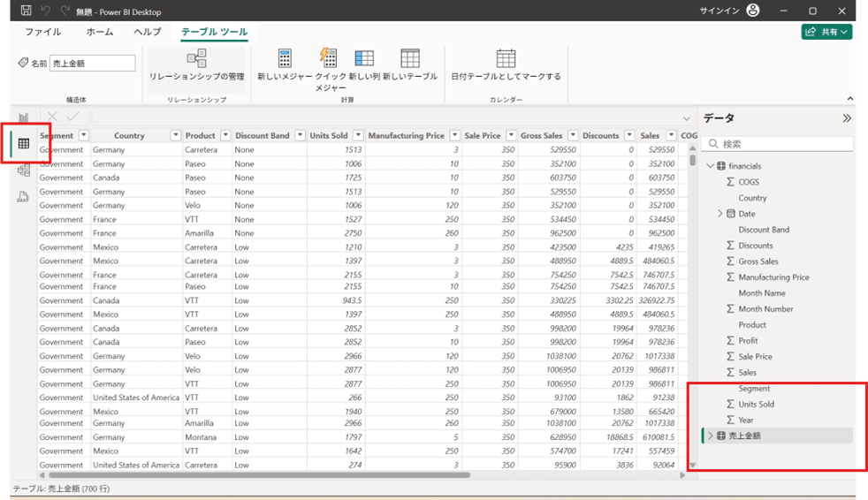Screen dimensions: 868x500
Task: Click the Montana product cell
Action: tap(208, 437)
